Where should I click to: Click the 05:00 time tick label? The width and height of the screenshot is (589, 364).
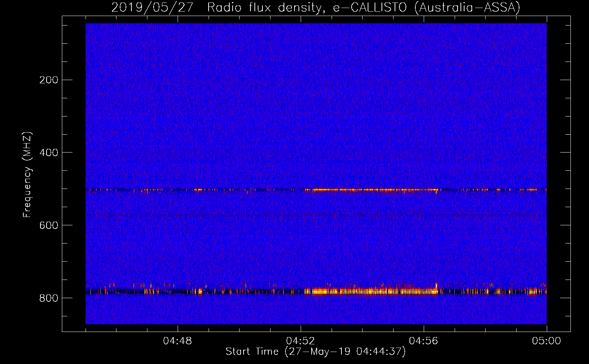point(547,341)
